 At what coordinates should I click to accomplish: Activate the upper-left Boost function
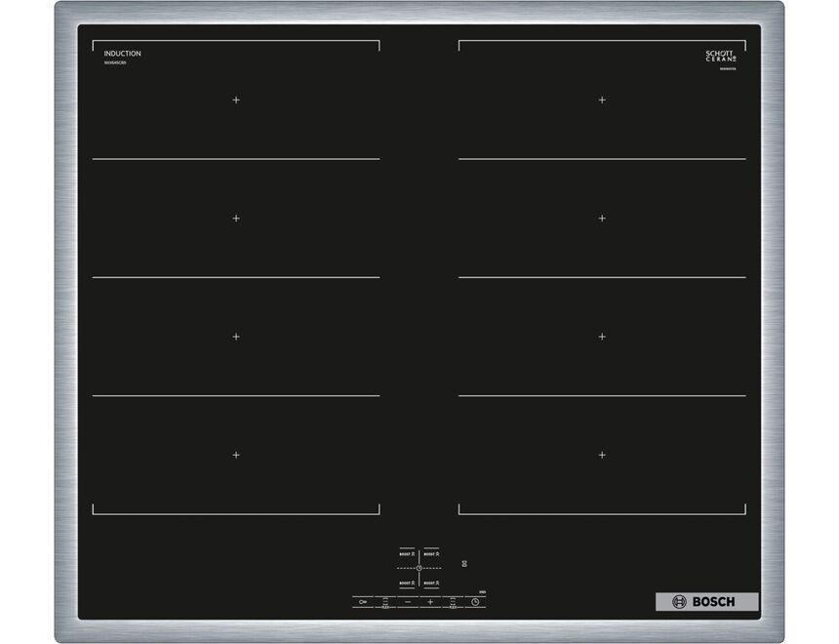point(406,554)
